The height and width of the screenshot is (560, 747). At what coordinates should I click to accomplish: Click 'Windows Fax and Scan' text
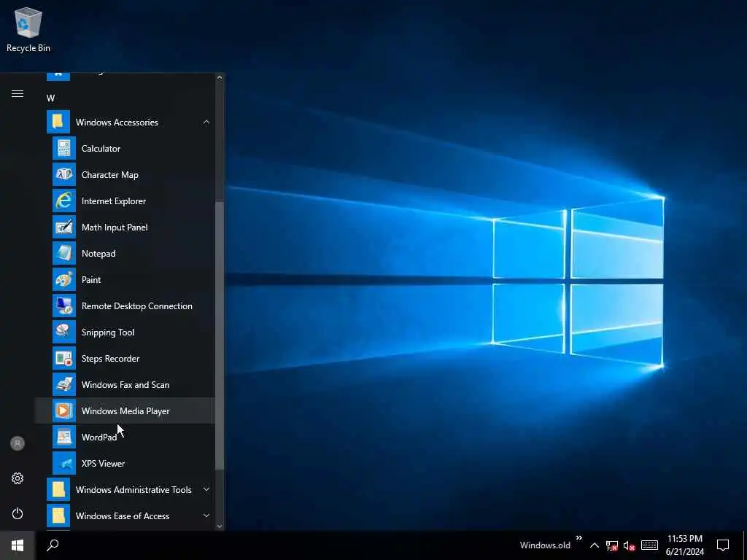point(125,384)
